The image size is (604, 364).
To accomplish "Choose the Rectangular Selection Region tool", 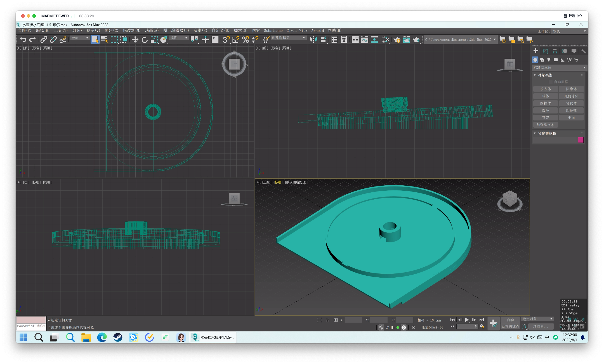I will coord(114,39).
